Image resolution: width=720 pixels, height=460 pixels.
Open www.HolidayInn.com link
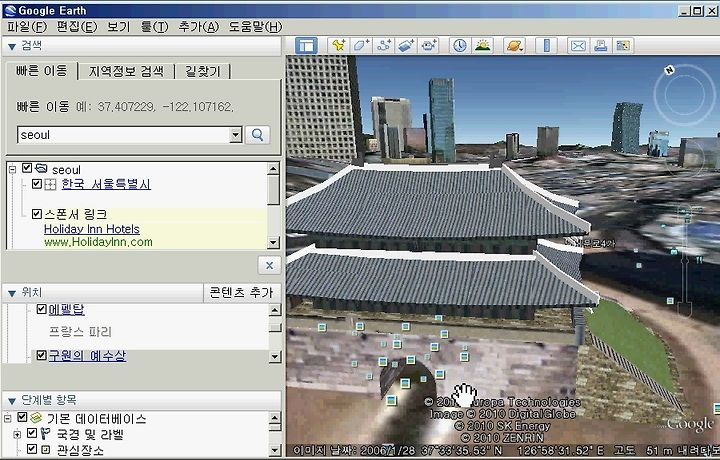pyautogui.click(x=98, y=242)
